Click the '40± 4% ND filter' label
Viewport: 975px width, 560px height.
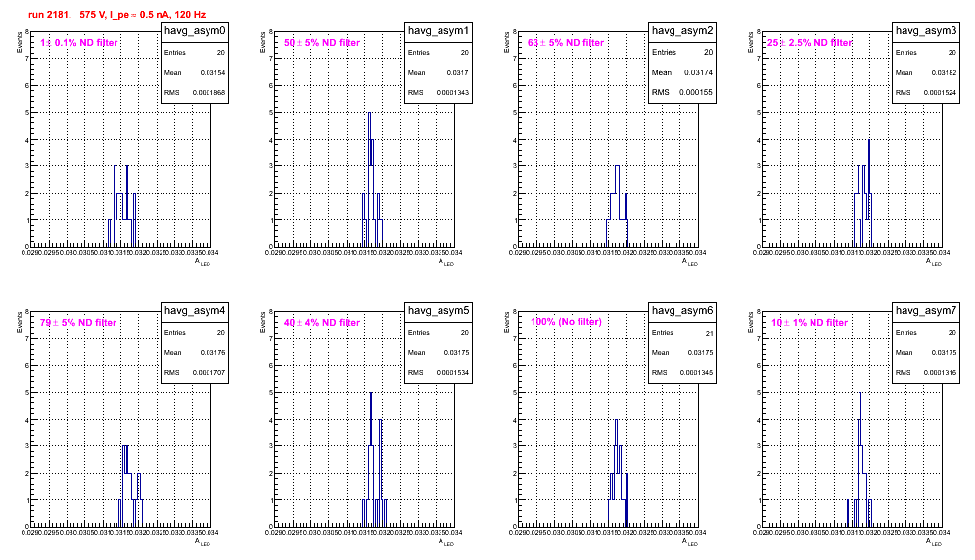coord(322,323)
